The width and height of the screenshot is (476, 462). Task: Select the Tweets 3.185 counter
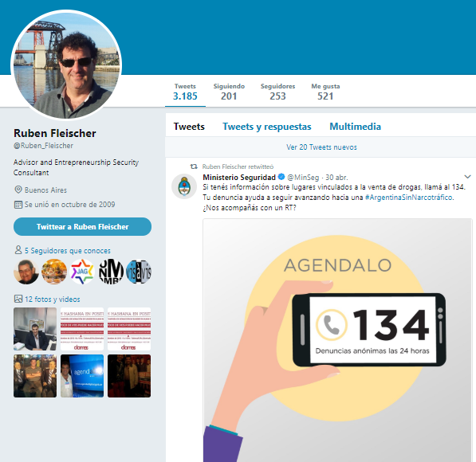185,92
